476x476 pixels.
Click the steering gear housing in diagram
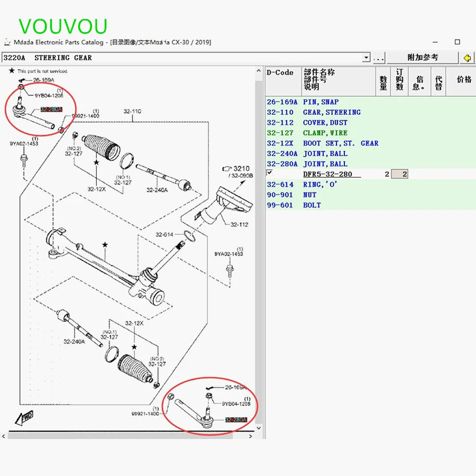pos(106,259)
